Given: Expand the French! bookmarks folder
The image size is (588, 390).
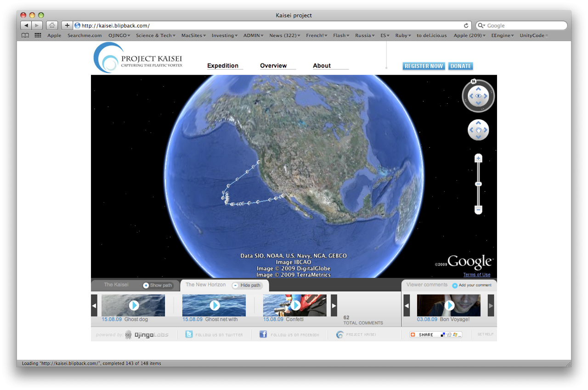Looking at the screenshot, I should pyautogui.click(x=317, y=35).
